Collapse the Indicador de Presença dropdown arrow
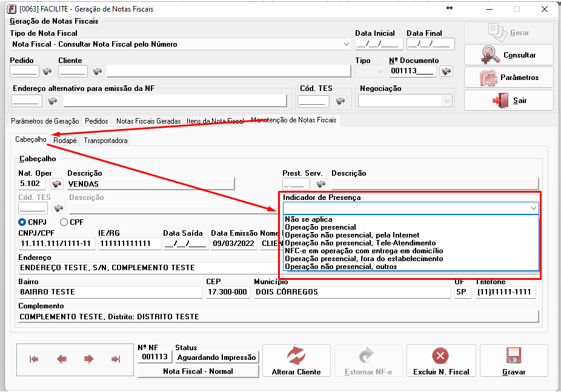The height and width of the screenshot is (392, 561). (x=534, y=208)
